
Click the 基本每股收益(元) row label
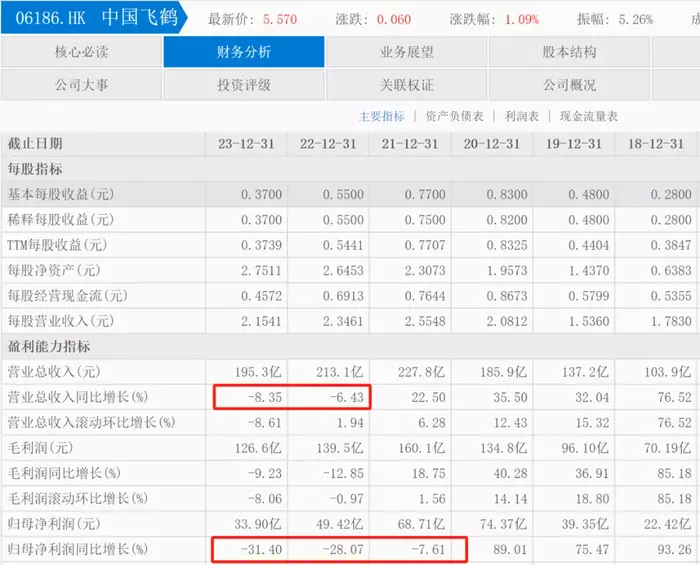[x=61, y=194]
